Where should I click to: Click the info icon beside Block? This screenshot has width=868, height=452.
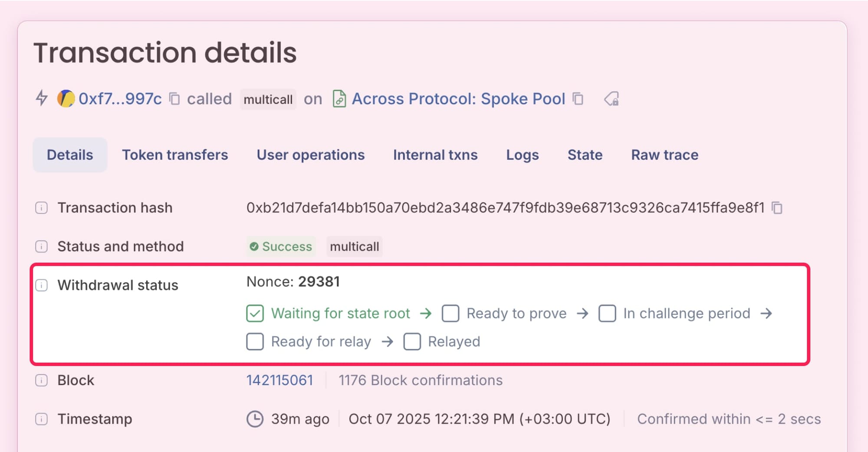41,380
